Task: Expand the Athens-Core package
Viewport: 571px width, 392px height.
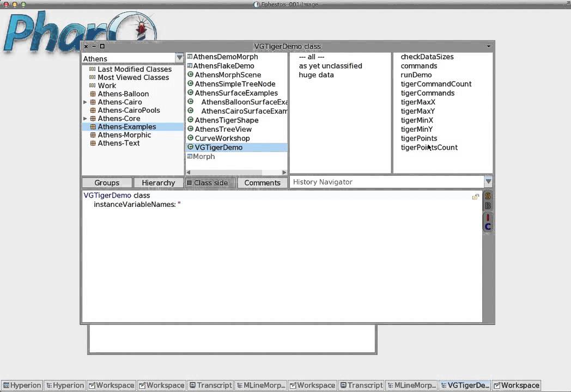Action: tap(85, 119)
